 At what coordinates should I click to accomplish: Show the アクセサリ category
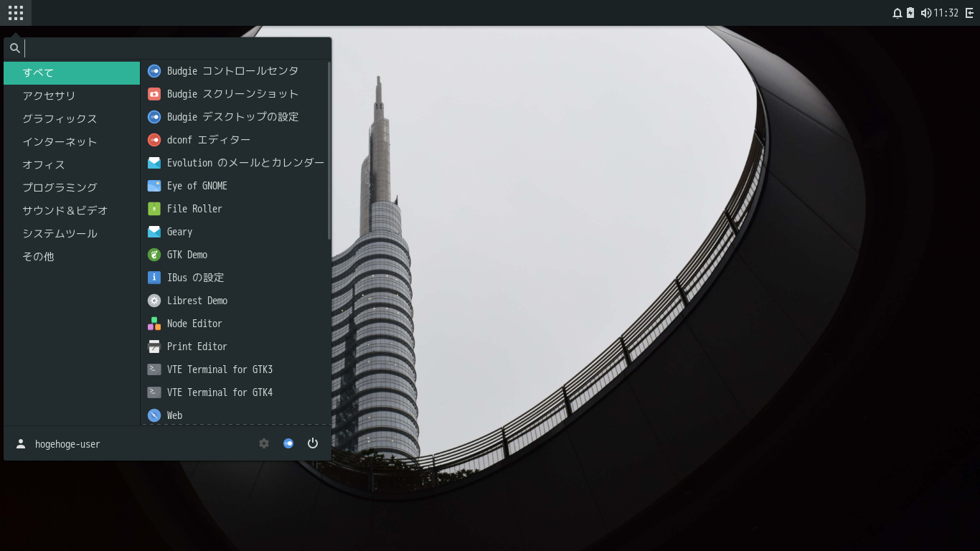[x=72, y=95]
